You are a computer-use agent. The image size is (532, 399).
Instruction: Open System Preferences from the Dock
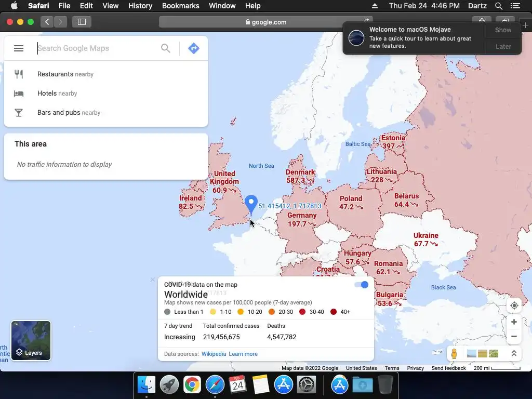(x=307, y=384)
